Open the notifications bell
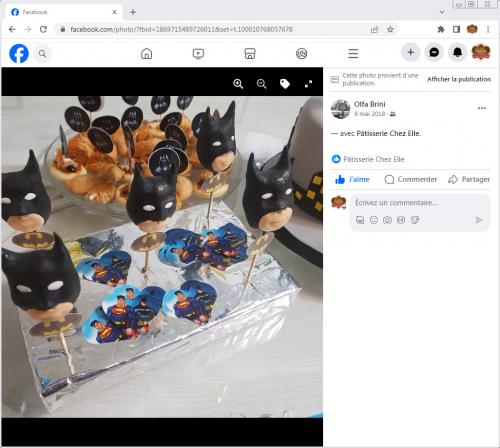This screenshot has width=500, height=448. [x=457, y=52]
